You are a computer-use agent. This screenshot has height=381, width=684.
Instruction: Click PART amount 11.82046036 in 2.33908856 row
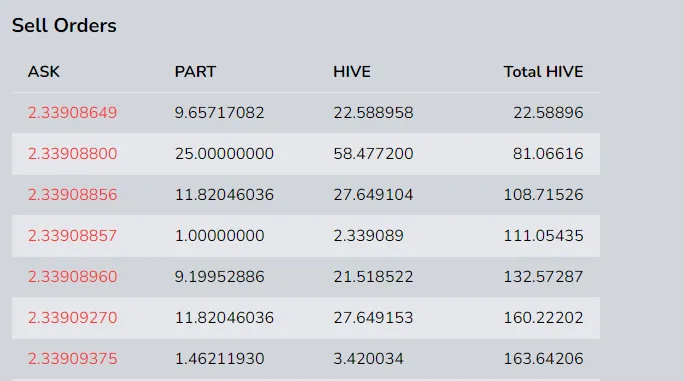pos(224,195)
